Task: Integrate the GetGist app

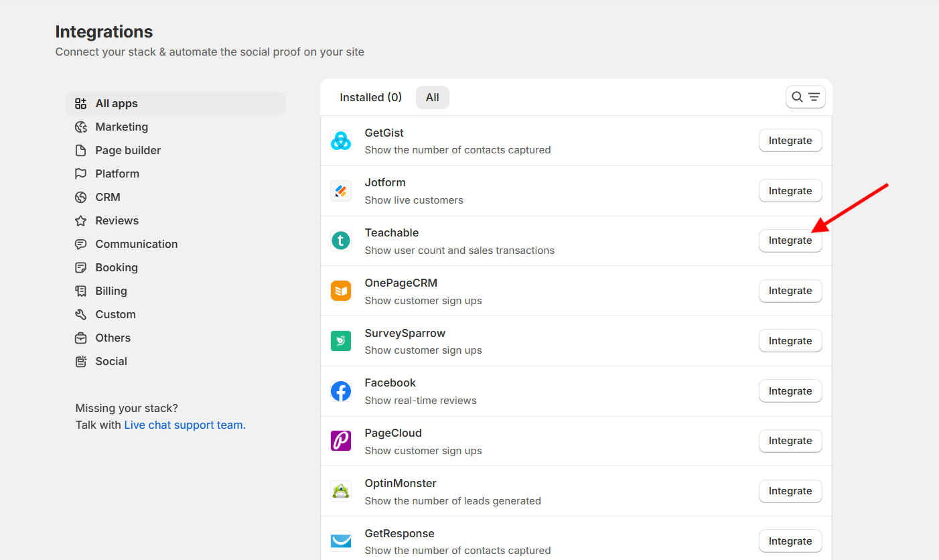Action: click(x=790, y=141)
